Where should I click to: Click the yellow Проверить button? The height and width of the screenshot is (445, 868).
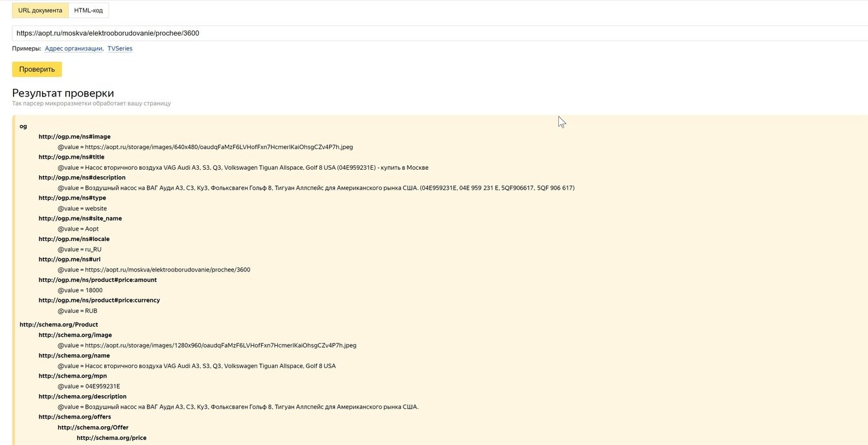tap(37, 69)
